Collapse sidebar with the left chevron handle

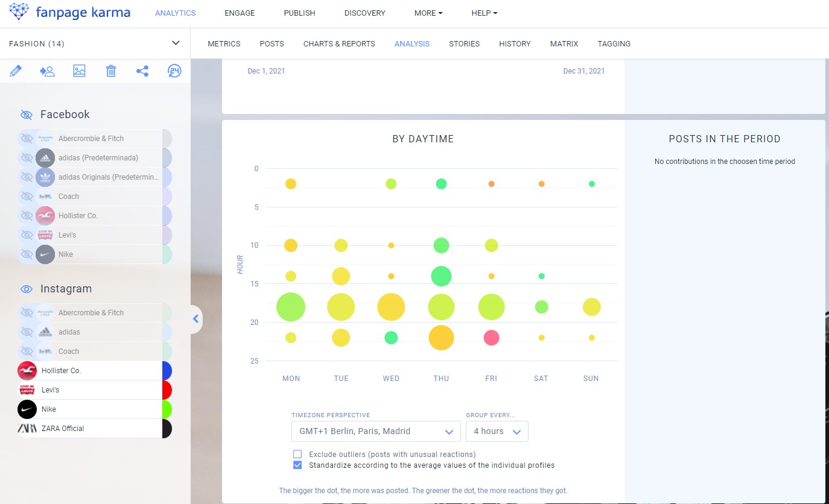(x=196, y=319)
